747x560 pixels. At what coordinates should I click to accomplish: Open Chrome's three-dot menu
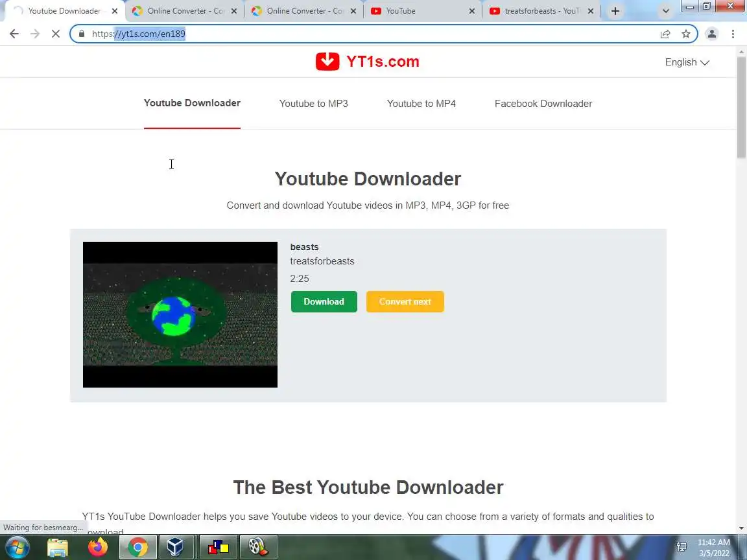733,34
